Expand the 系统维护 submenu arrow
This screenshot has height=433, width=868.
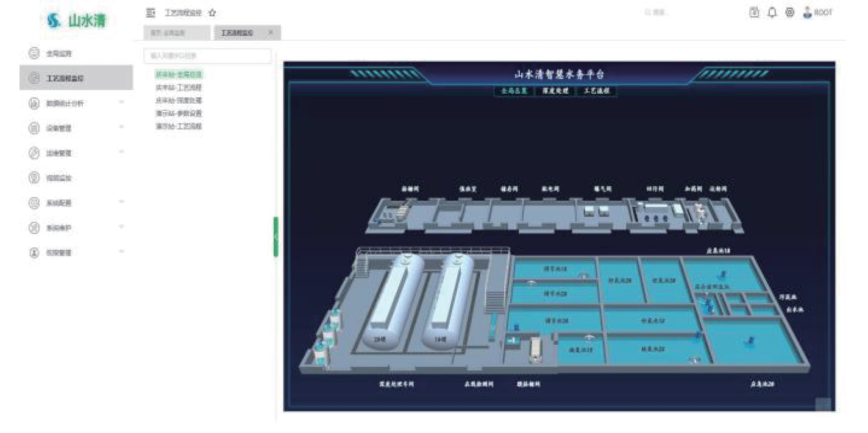coord(122,227)
